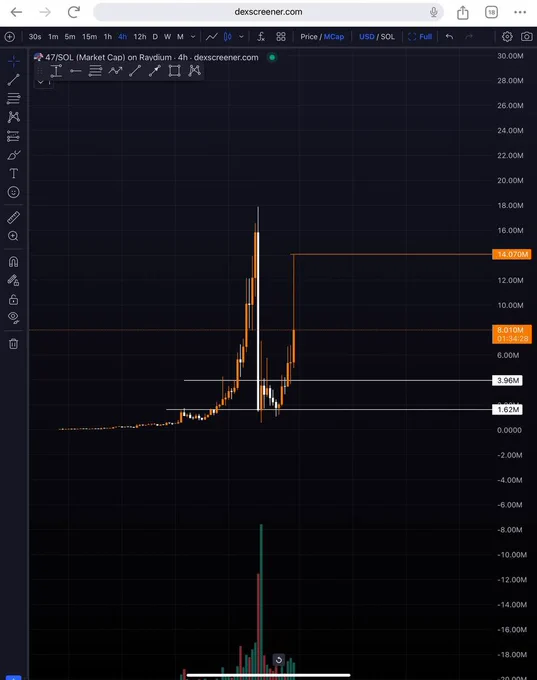Tap the microphone voice search icon
This screenshot has height=680, width=537.
[x=433, y=12]
